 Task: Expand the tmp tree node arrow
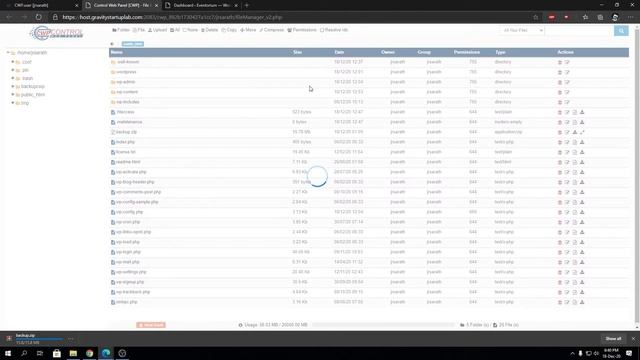tap(13, 103)
